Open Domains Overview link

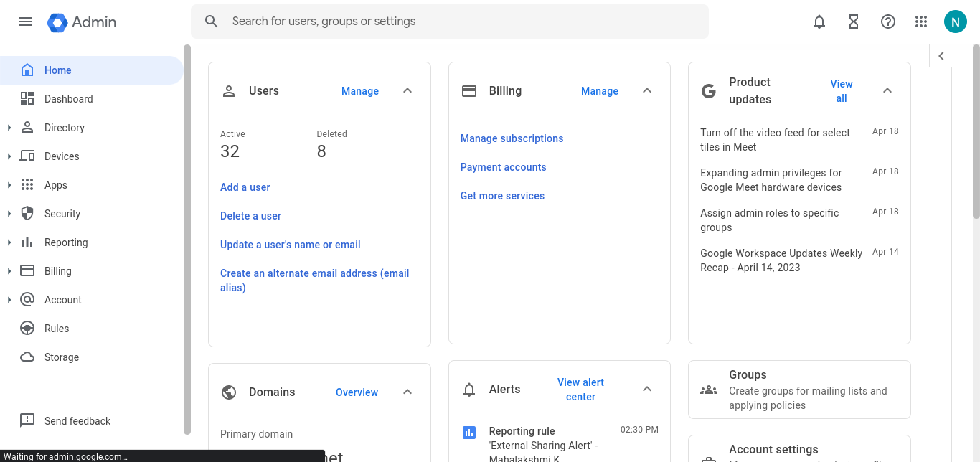click(357, 392)
